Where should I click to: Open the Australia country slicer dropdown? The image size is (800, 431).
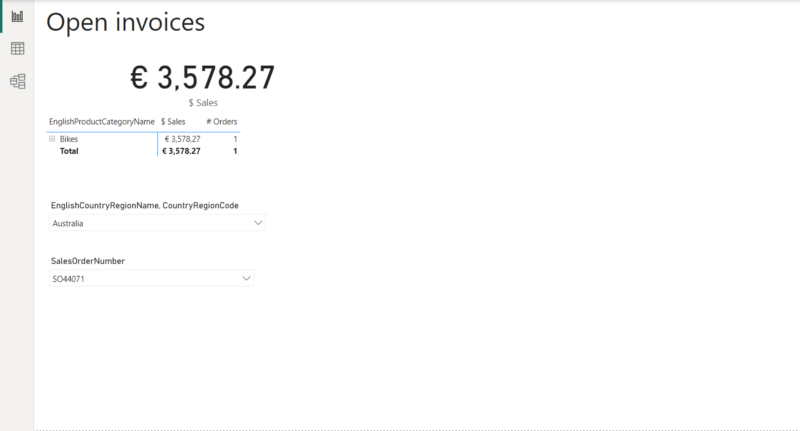point(259,223)
